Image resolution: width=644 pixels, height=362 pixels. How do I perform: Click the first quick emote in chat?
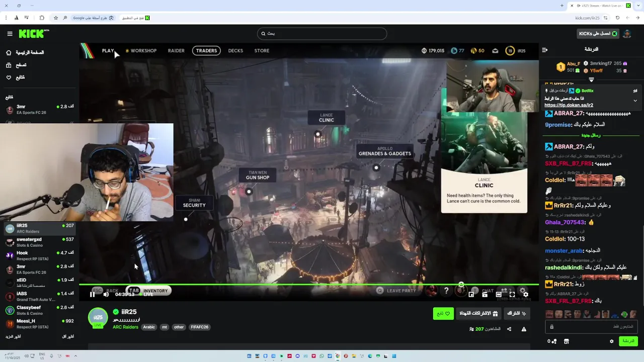click(x=549, y=314)
